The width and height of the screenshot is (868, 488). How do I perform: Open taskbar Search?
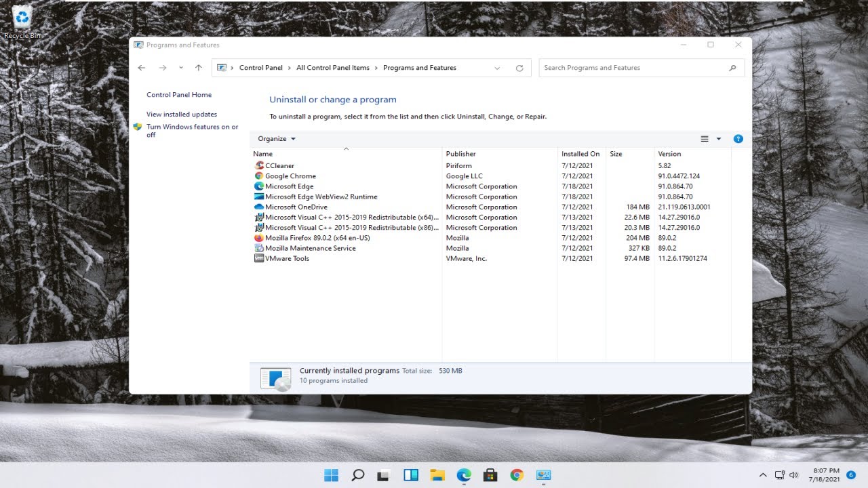coord(358,475)
